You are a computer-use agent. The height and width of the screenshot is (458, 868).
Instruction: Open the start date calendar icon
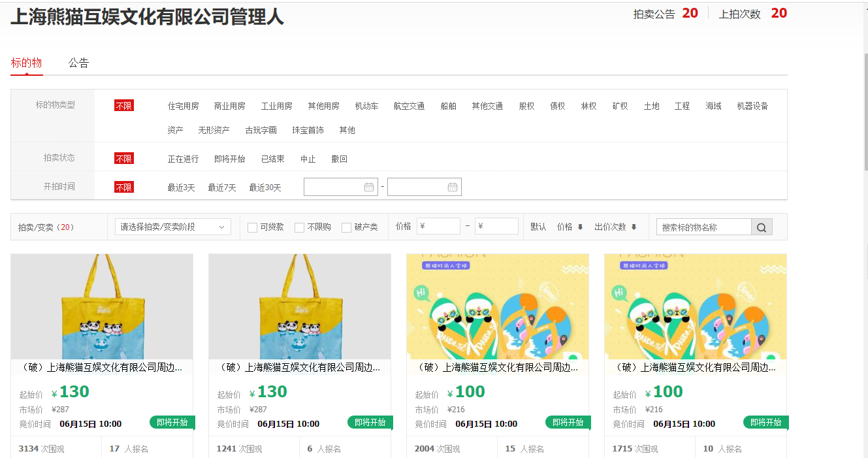click(369, 187)
